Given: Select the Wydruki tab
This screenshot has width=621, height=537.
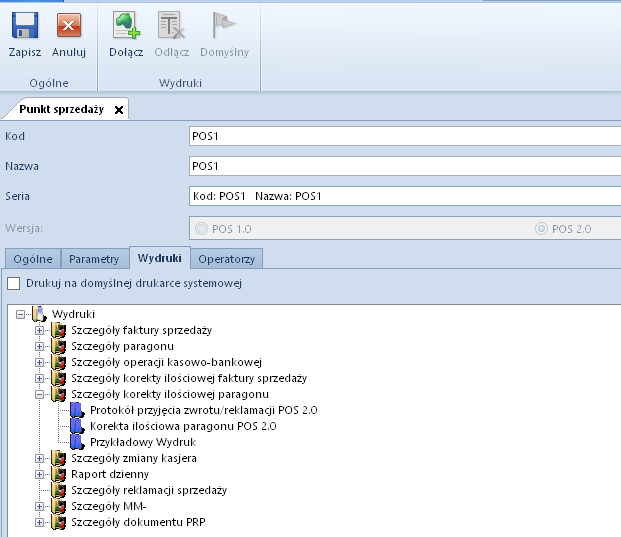Looking at the screenshot, I should point(160,258).
